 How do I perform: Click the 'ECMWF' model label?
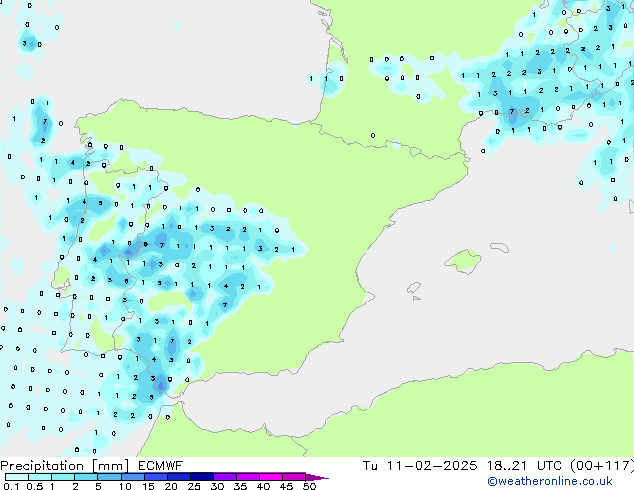tap(161, 466)
